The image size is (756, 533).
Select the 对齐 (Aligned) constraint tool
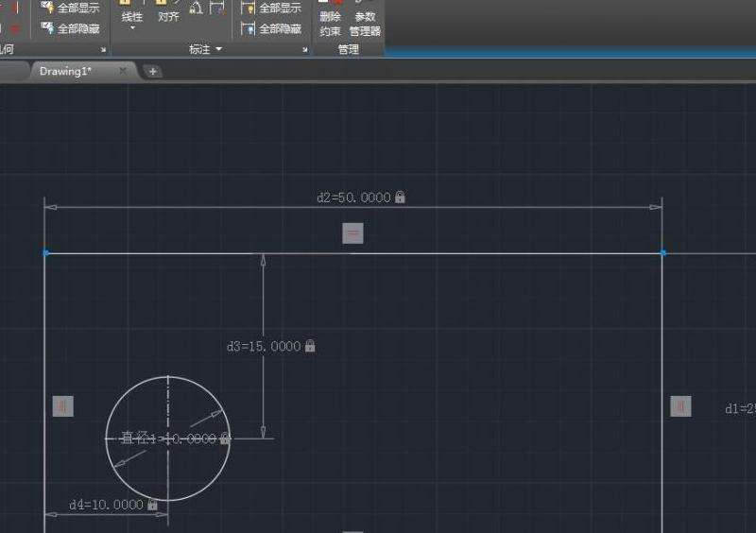pyautogui.click(x=168, y=12)
